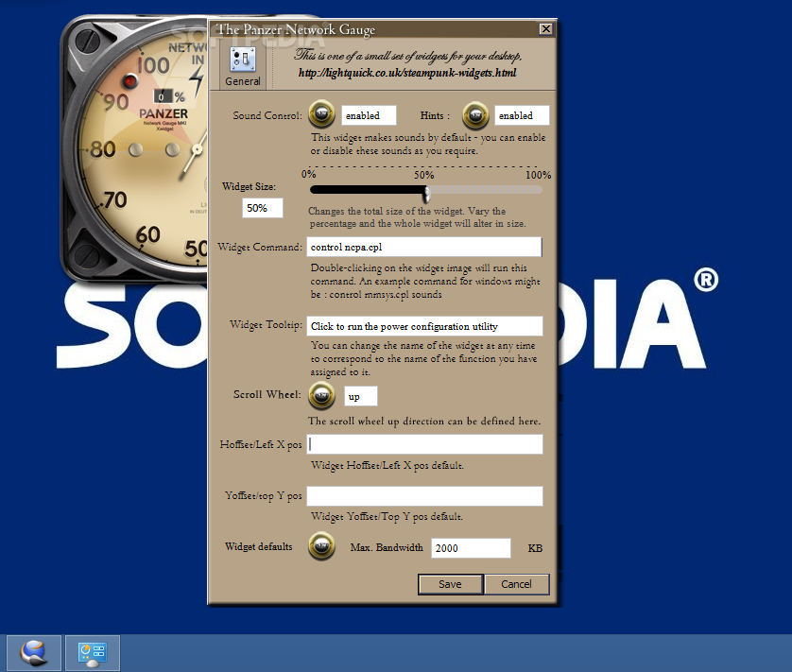
Task: Click the Widget Tooltip text field
Action: [x=424, y=326]
